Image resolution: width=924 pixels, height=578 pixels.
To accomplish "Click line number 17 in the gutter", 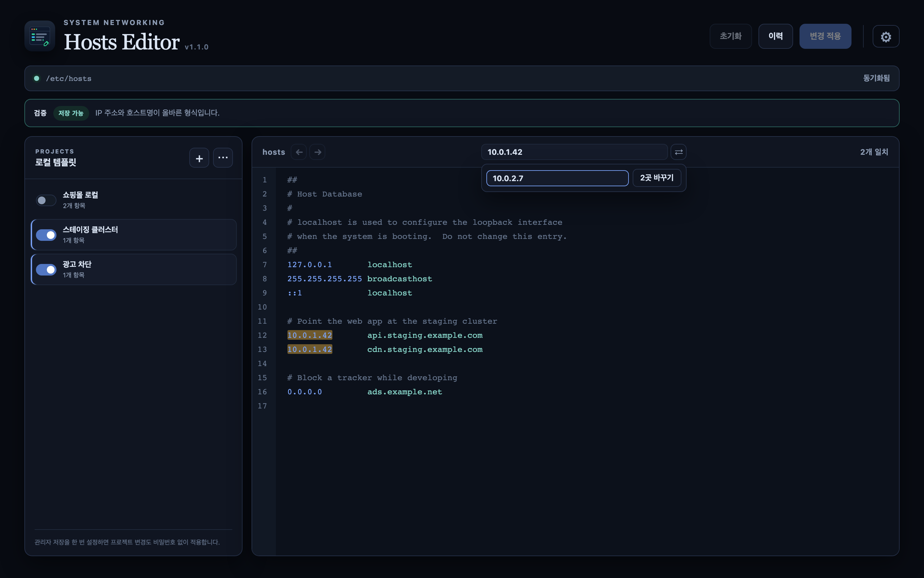I will (x=262, y=406).
